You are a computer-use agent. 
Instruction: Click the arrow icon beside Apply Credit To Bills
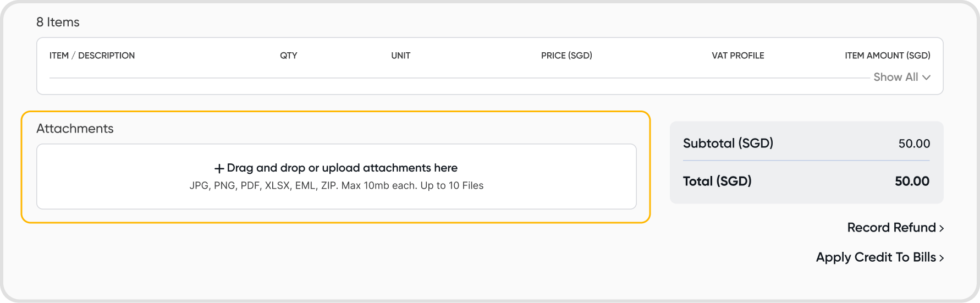click(x=942, y=258)
